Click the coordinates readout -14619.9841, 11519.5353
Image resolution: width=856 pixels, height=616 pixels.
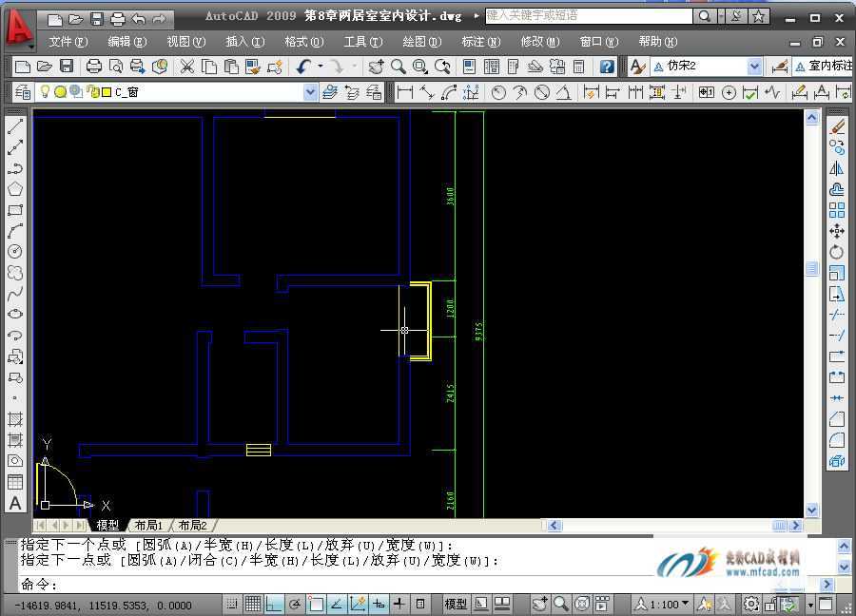(x=103, y=606)
